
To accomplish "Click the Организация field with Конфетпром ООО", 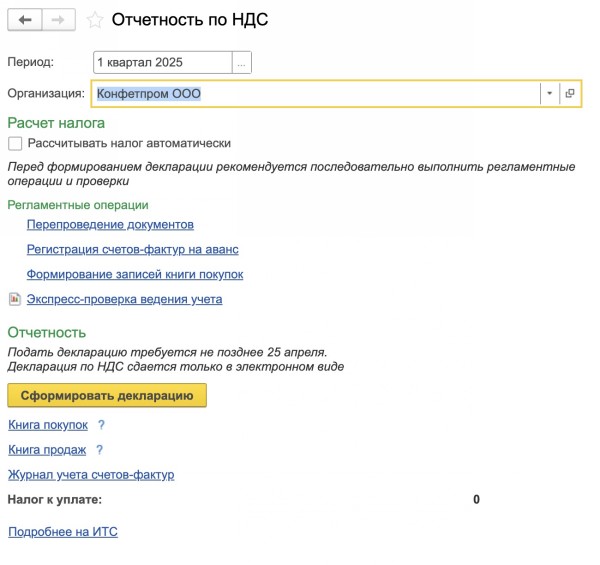I will click(315, 93).
